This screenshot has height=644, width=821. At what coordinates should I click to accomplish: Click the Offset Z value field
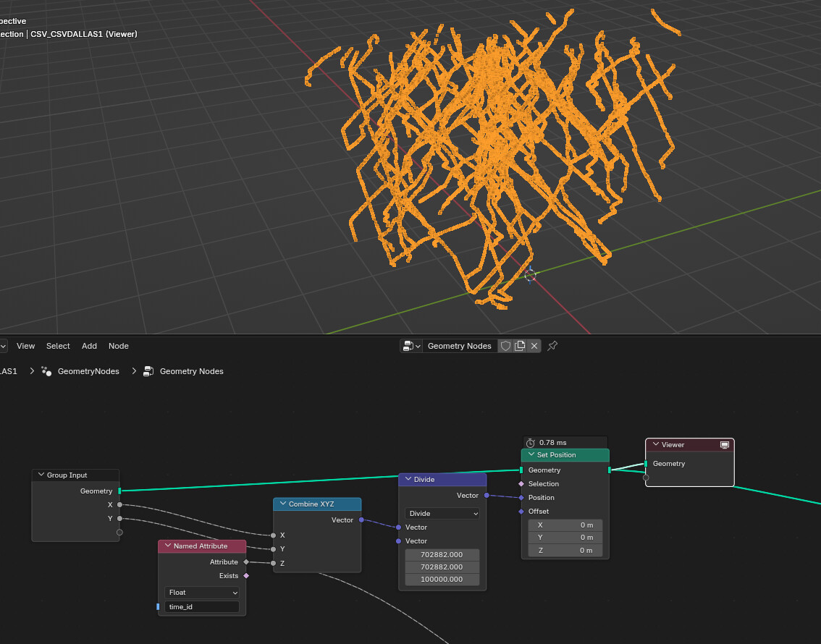click(565, 551)
